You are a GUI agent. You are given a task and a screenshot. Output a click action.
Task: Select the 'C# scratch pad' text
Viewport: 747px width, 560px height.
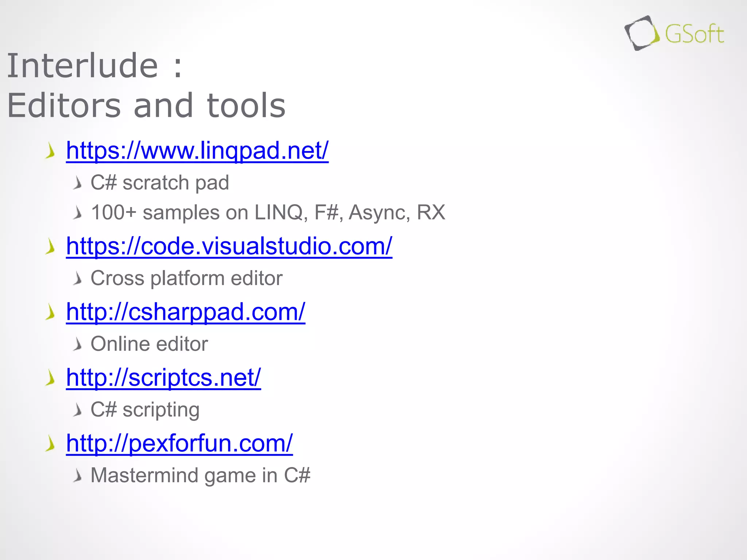point(160,183)
